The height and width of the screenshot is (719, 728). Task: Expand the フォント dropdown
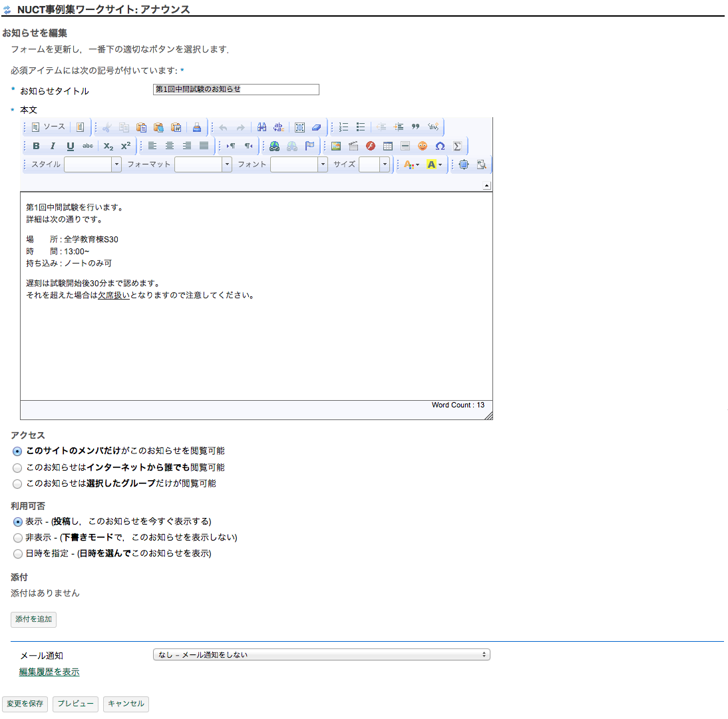point(299,164)
